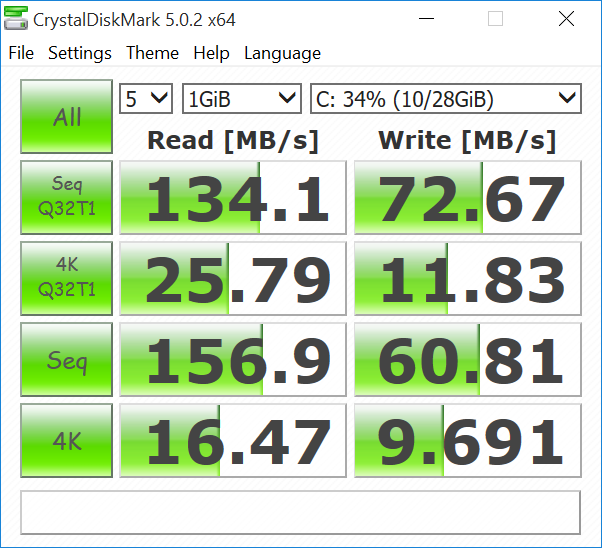Start the Seq Q32T1 benchmark test
This screenshot has width=602, height=548.
pyautogui.click(x=67, y=197)
